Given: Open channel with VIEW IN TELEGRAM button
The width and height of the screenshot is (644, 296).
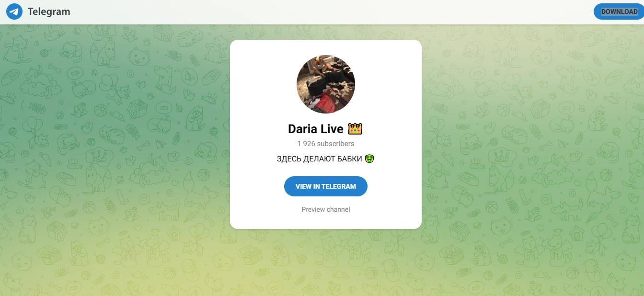Looking at the screenshot, I should [326, 186].
